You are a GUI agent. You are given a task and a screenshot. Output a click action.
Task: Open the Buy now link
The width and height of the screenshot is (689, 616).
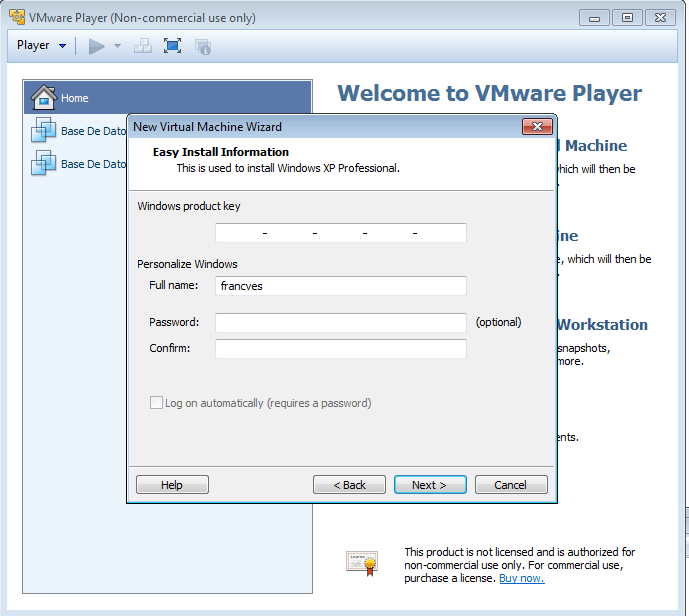coord(522,578)
